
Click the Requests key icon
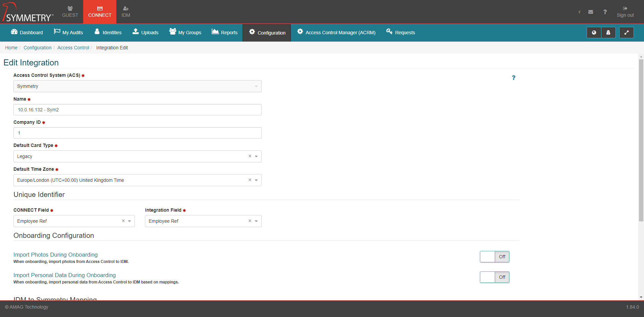(389, 31)
